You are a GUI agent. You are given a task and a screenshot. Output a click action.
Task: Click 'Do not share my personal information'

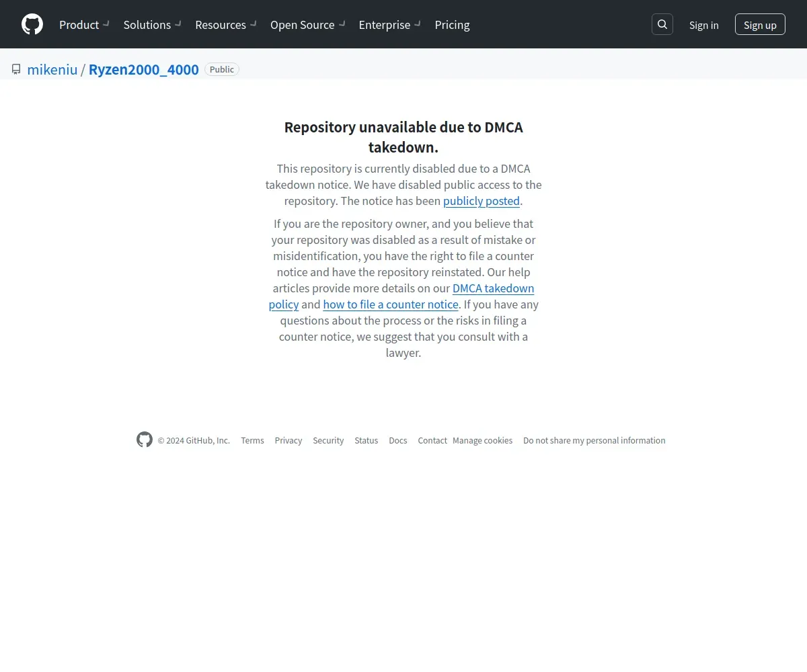(594, 441)
